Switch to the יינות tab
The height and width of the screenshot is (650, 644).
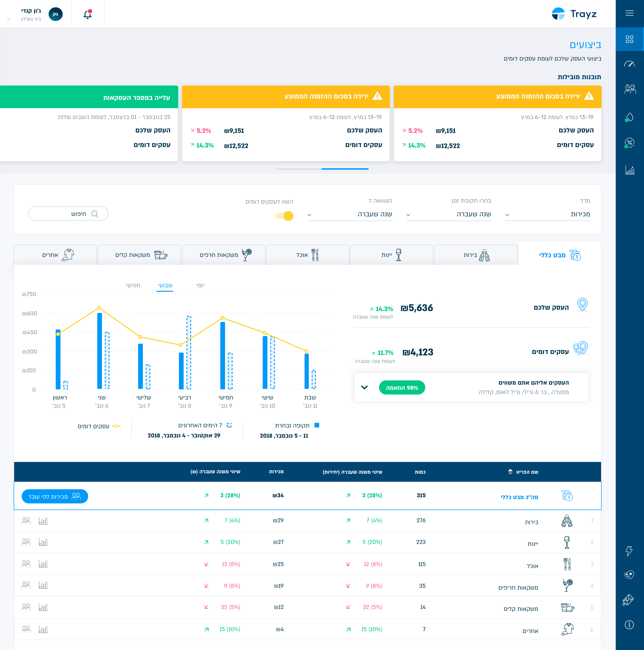coord(391,255)
